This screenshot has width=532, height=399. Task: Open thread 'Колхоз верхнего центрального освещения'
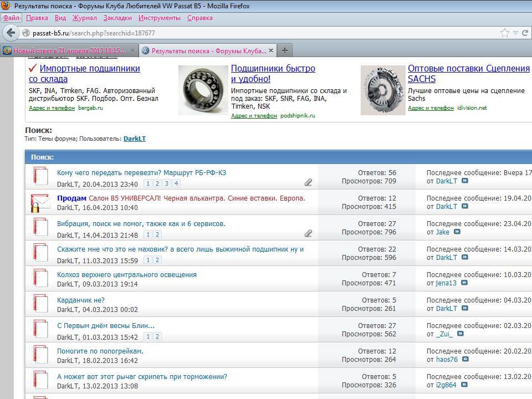pos(127,274)
